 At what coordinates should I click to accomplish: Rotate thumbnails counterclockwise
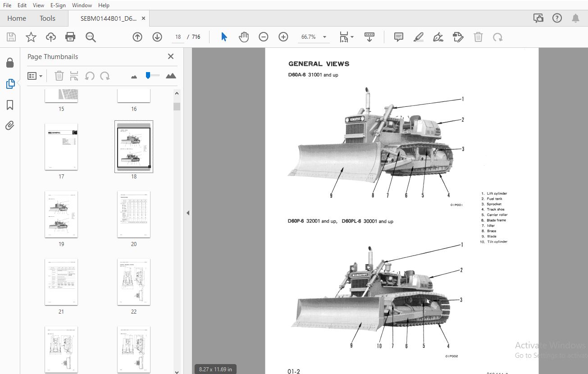(90, 76)
